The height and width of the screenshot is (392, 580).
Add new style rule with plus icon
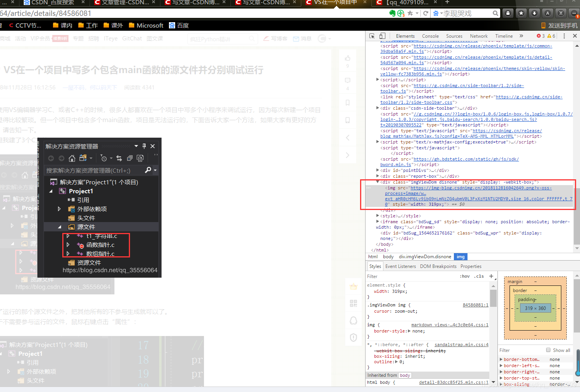(491, 276)
